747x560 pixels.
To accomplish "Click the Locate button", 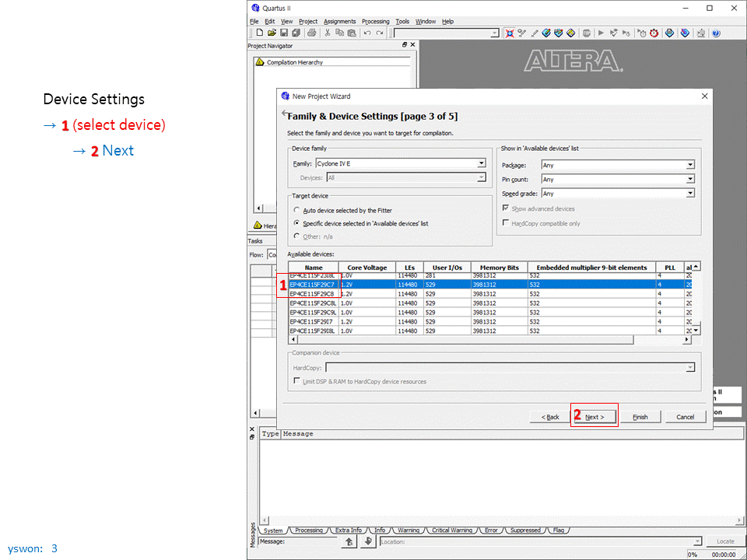I will point(725,541).
